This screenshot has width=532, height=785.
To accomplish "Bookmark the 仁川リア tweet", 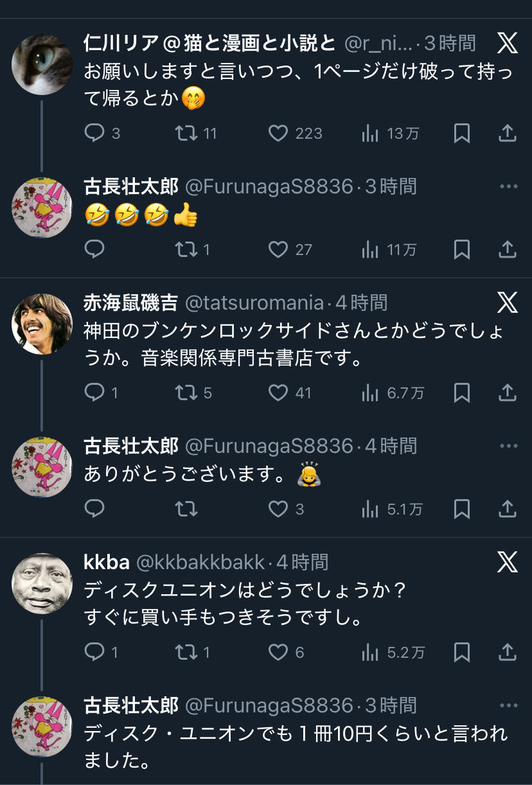I will click(x=461, y=134).
